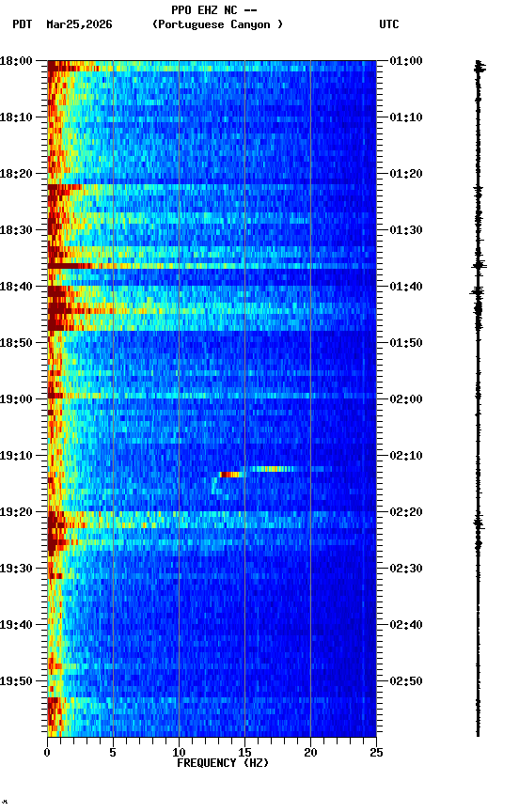Click the date 'Mar25,2026'
The height and width of the screenshot is (812, 519).
click(79, 24)
